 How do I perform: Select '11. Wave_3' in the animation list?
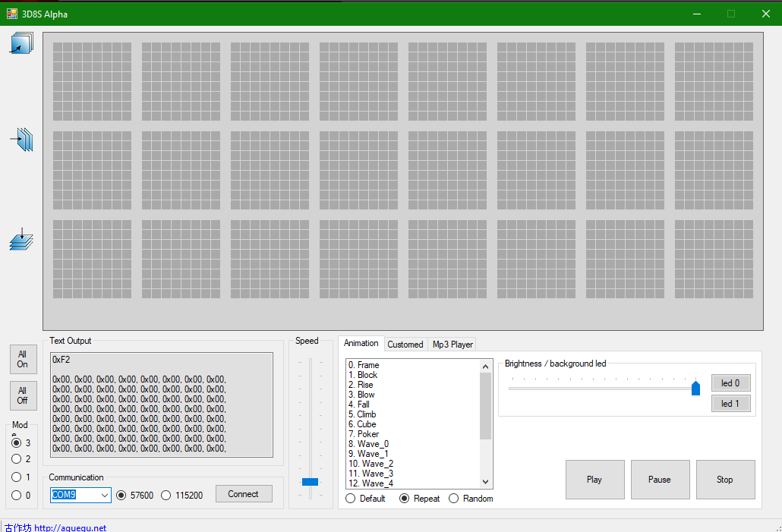click(413, 474)
